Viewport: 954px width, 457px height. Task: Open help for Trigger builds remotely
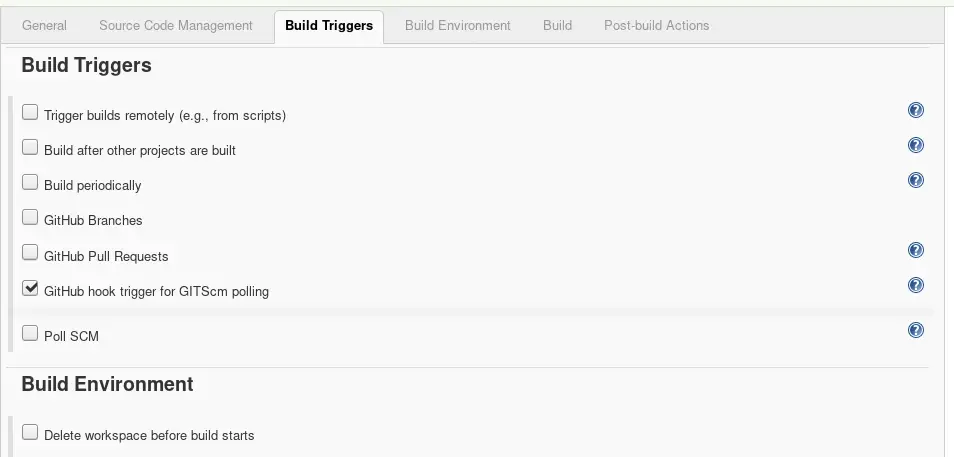(x=916, y=110)
